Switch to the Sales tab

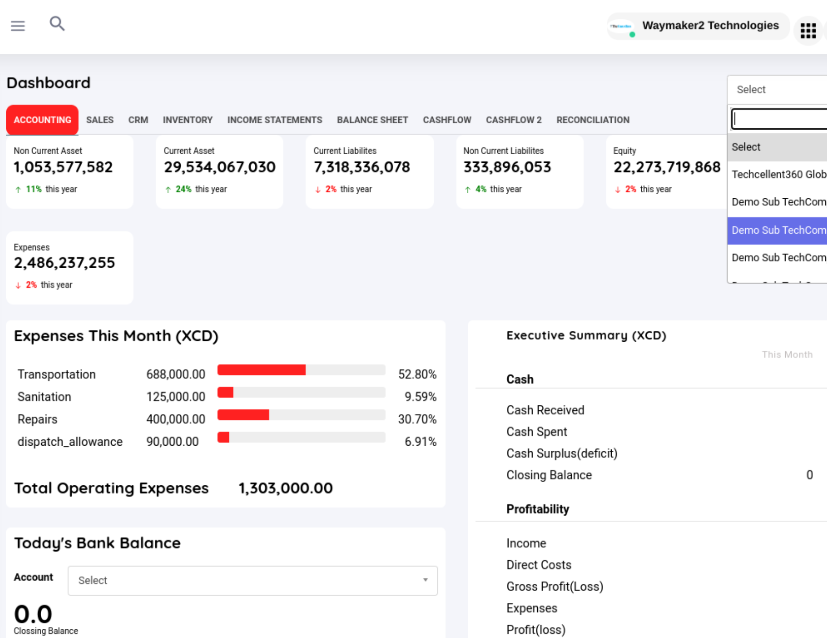pyautogui.click(x=100, y=120)
